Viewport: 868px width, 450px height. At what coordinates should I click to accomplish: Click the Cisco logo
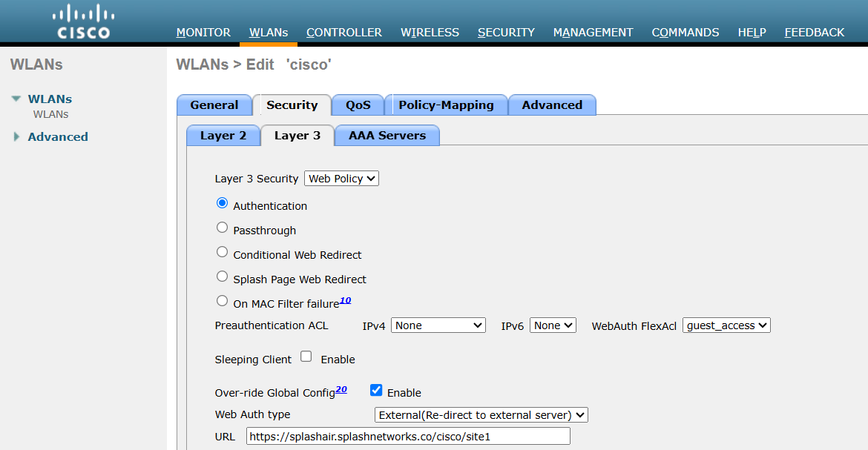click(84, 22)
